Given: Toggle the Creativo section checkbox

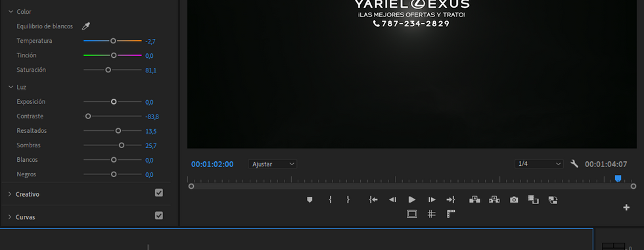Looking at the screenshot, I should click(159, 192).
